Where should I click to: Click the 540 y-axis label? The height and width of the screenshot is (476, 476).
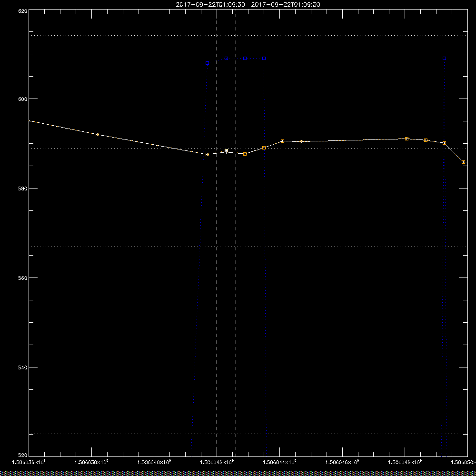point(23,367)
